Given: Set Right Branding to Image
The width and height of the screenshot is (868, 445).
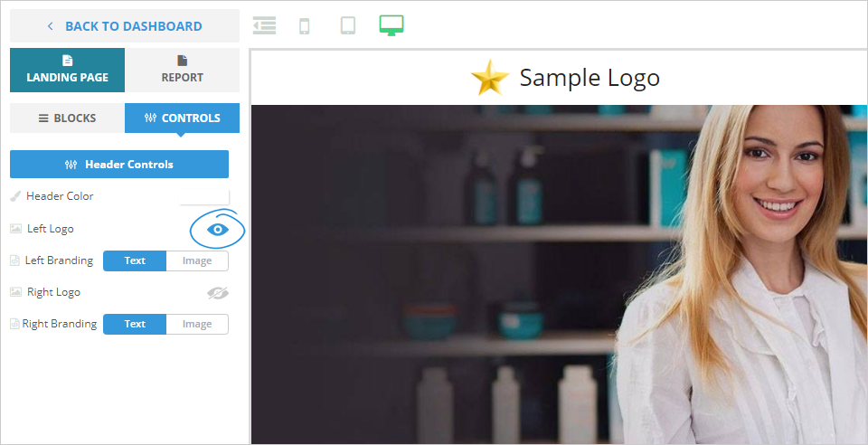Looking at the screenshot, I should pos(197,324).
